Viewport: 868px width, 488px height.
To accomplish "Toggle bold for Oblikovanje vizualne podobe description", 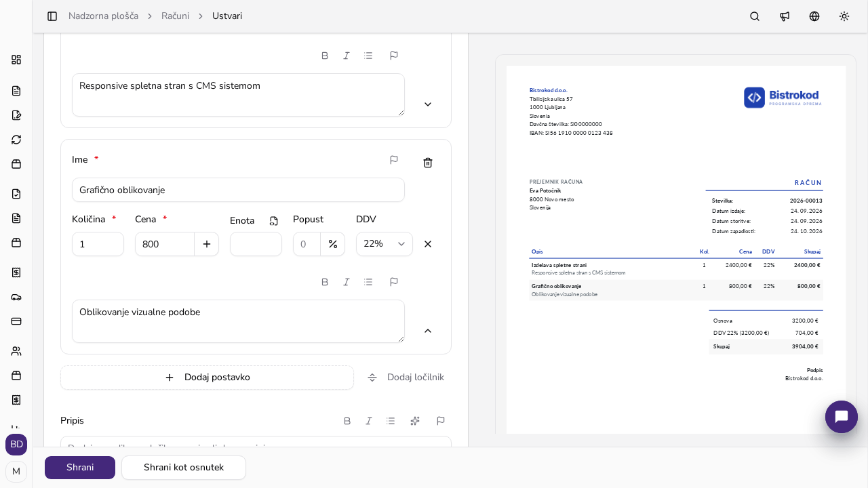I will 325,282.
